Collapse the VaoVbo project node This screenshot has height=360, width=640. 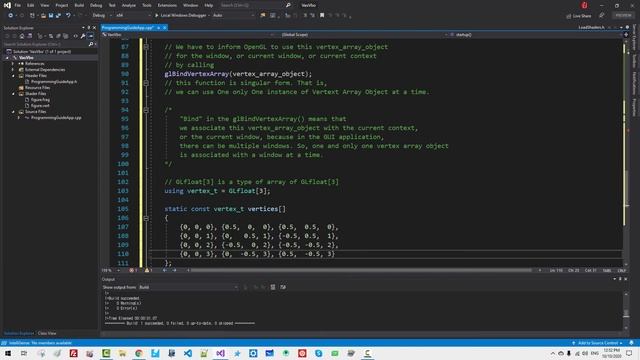[7, 58]
